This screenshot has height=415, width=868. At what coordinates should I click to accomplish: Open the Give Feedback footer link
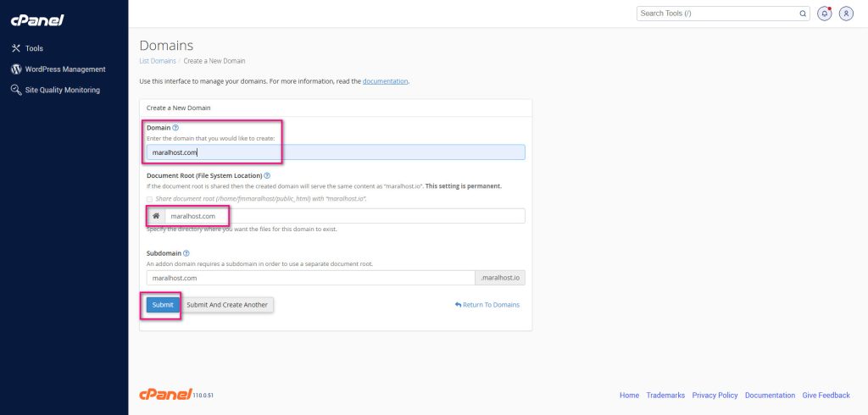826,395
